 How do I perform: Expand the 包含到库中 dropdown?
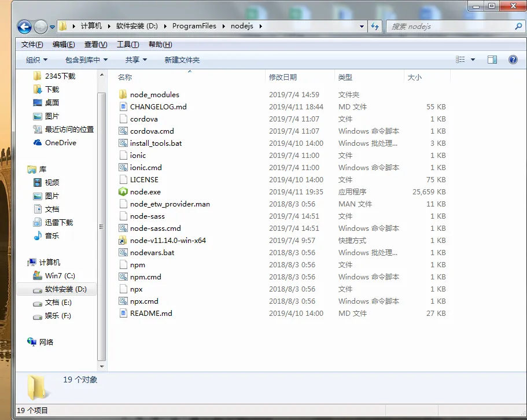tap(86, 60)
